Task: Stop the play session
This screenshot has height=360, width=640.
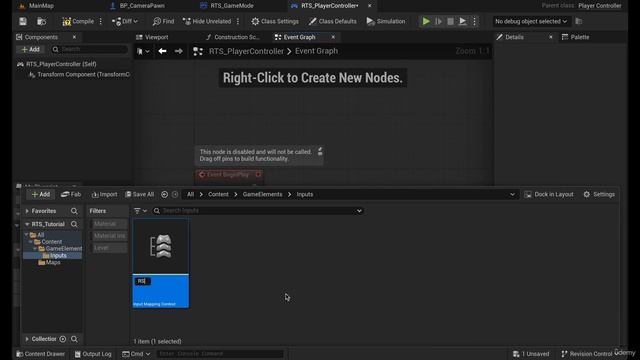Action: (450, 21)
